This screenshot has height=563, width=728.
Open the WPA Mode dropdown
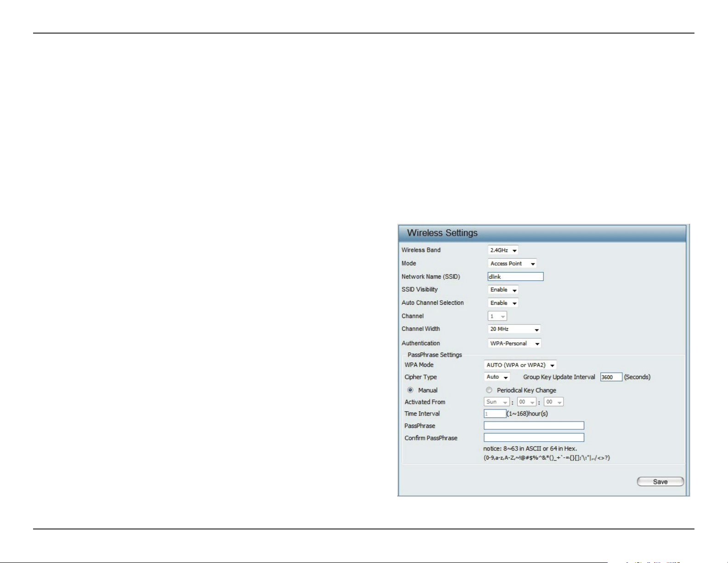[x=520, y=365]
